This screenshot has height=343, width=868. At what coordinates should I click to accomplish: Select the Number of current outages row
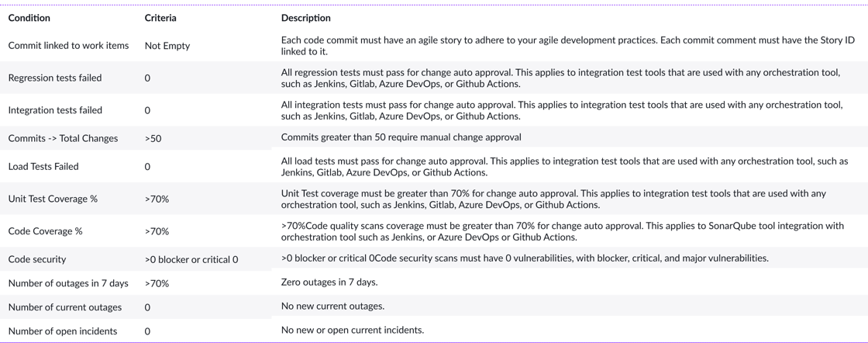click(434, 307)
